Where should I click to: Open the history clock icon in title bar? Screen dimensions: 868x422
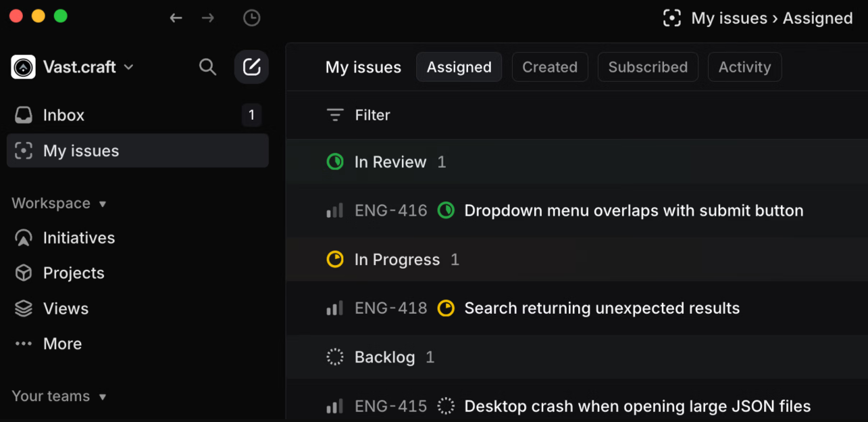[251, 18]
